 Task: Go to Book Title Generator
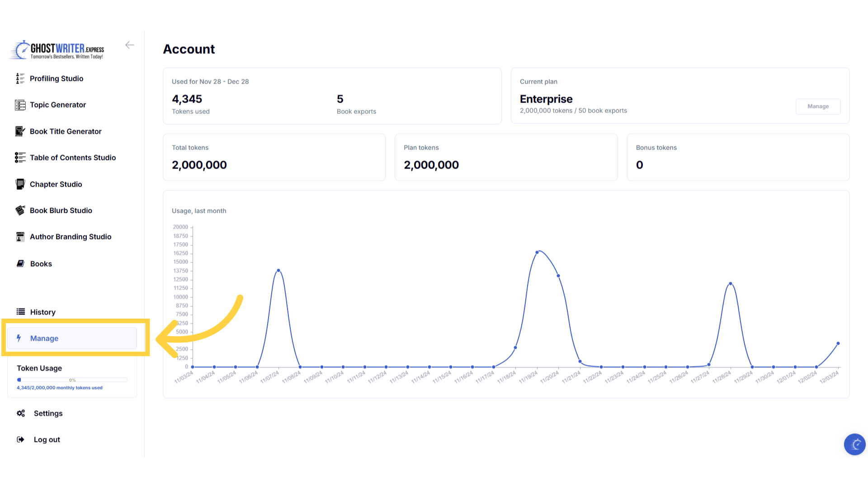point(66,131)
